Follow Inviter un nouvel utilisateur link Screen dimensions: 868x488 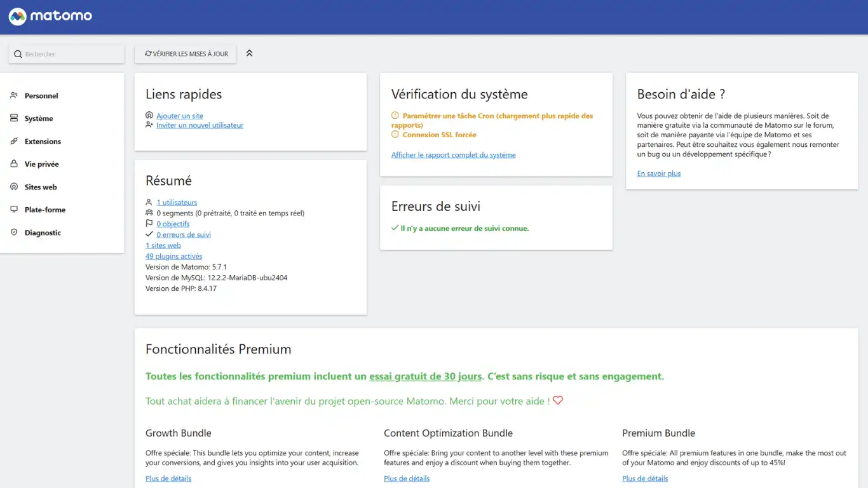coord(200,125)
